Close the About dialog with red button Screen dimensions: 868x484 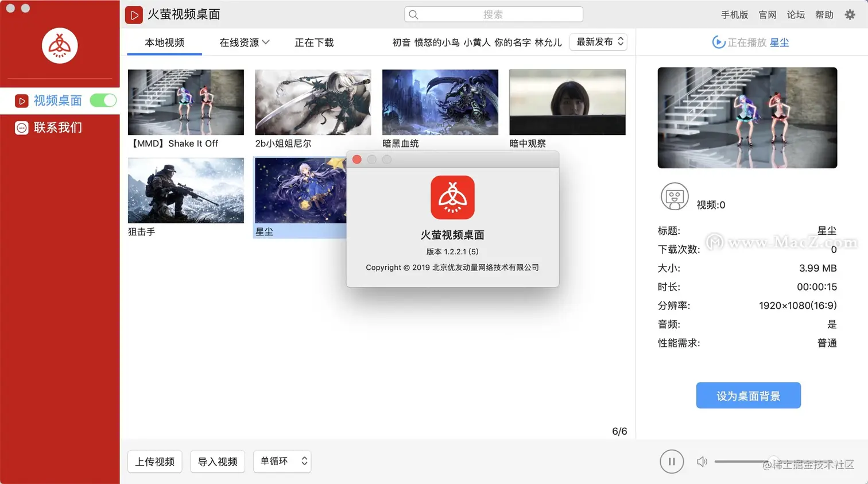357,160
